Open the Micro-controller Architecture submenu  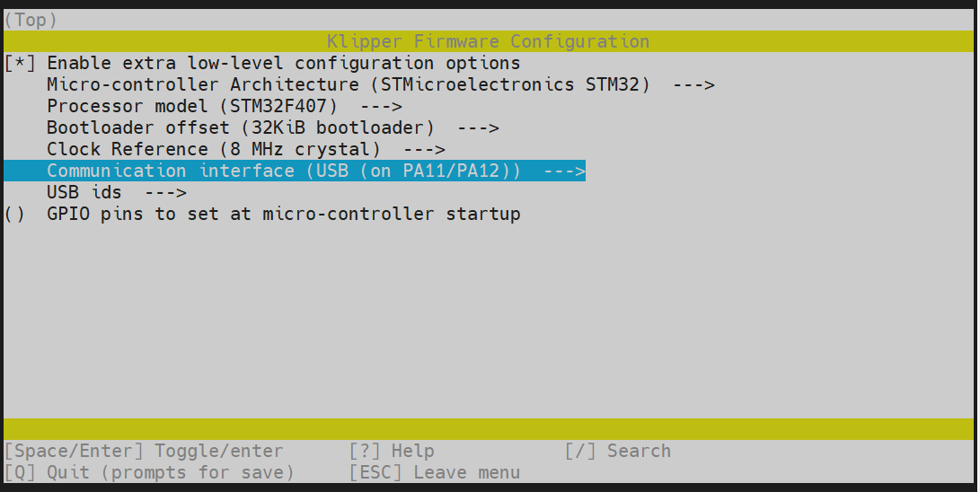348,85
